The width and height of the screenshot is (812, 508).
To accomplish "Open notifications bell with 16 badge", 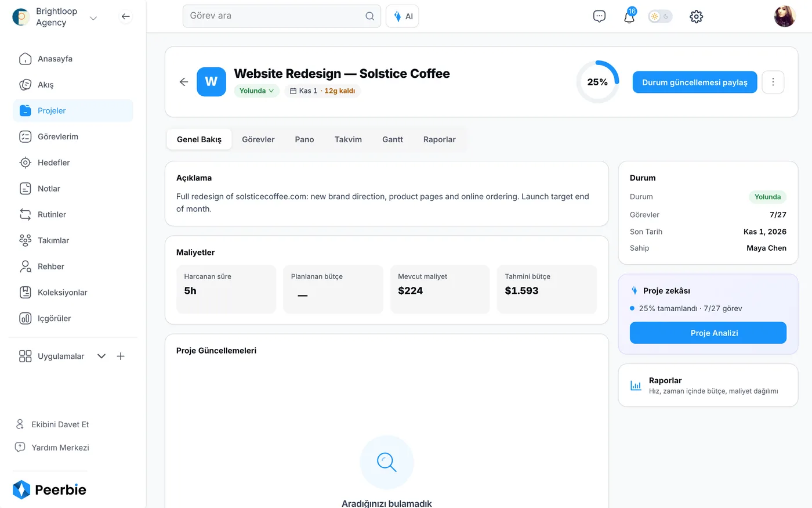I will (x=630, y=16).
